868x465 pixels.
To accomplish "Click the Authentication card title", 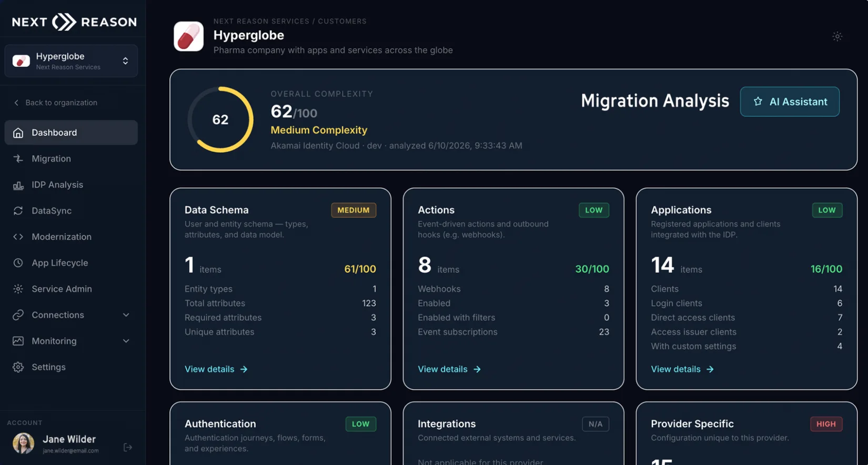I will coord(220,423).
